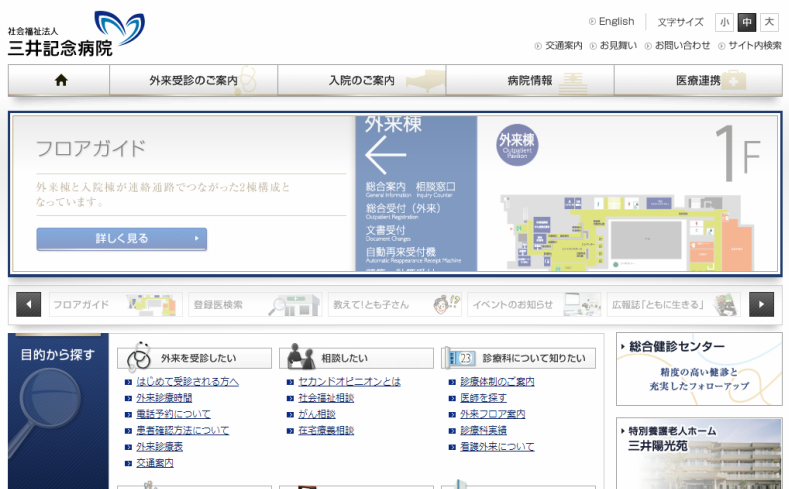Click the people icon beside 相談したい
Screen dimensions: 789x489
301,356
